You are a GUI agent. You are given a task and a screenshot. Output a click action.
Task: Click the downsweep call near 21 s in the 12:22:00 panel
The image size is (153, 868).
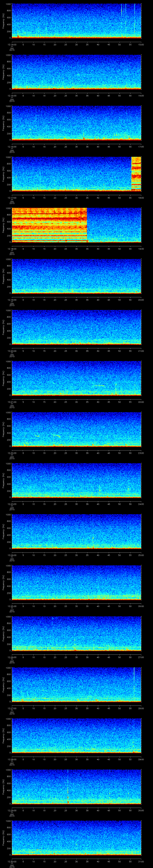click(56, 435)
